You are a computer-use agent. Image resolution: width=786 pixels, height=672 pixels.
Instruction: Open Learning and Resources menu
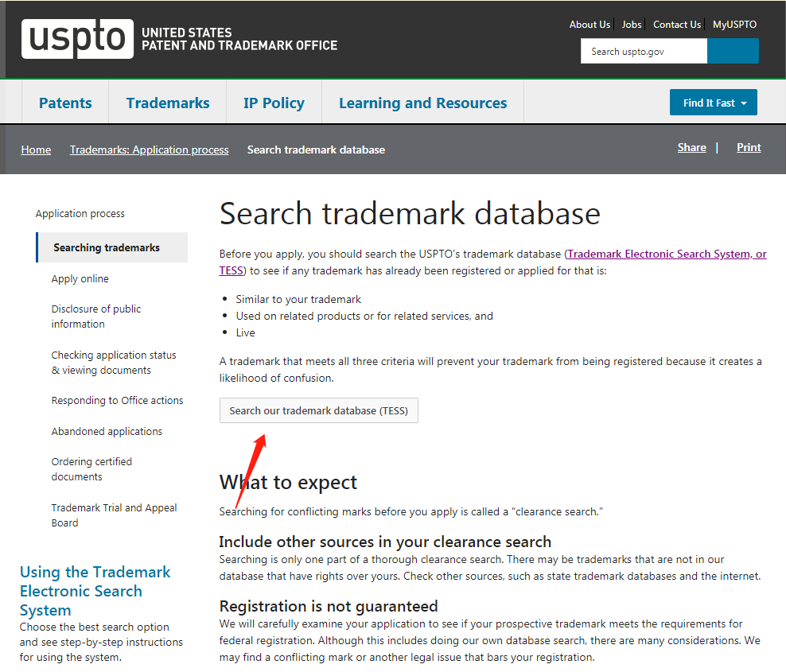[422, 103]
